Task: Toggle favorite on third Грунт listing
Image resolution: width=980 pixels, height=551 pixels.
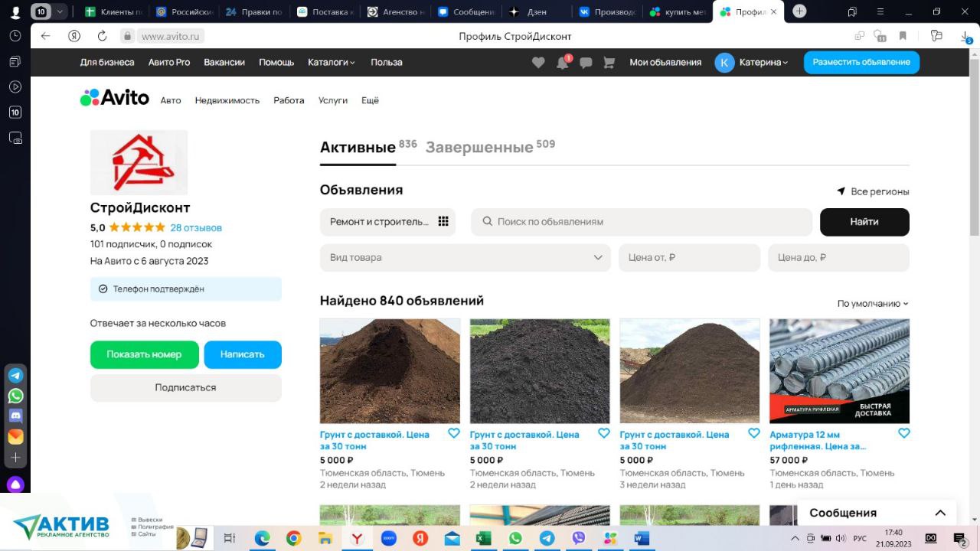Action: coord(753,433)
